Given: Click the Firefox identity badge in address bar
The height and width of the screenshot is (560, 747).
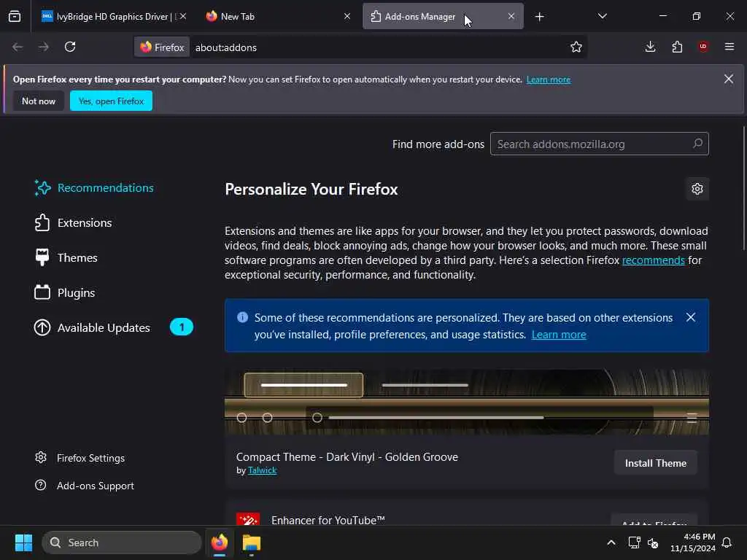Looking at the screenshot, I should 163,47.
